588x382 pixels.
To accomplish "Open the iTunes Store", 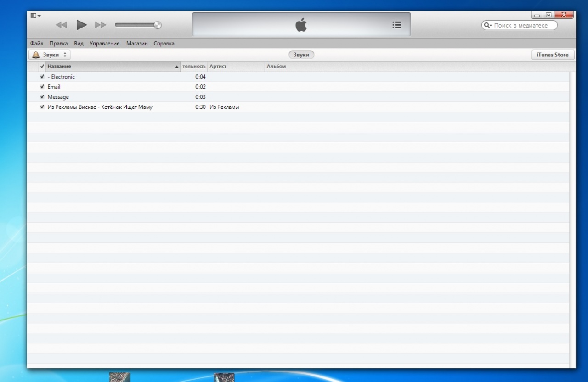I will click(x=553, y=55).
